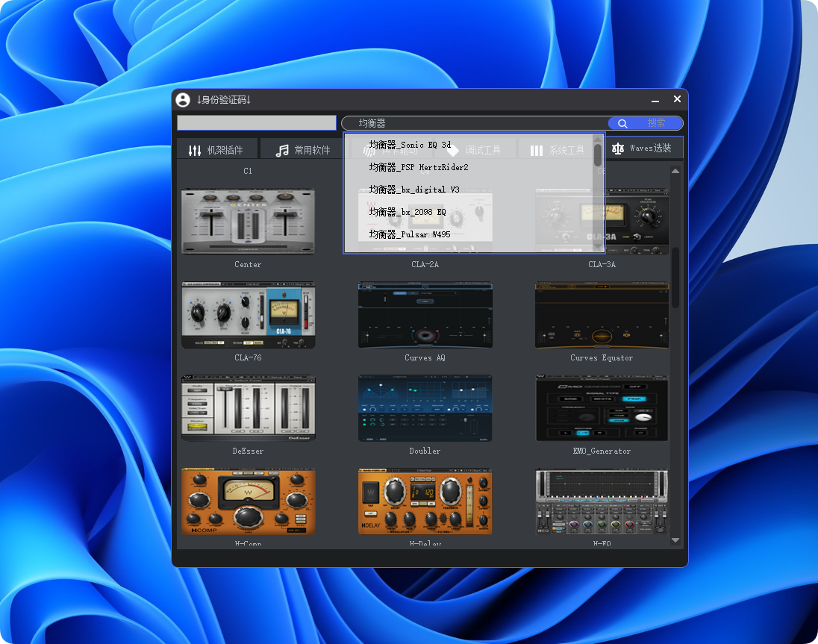
Task: Click the CLA-76 label text
Action: [248, 357]
